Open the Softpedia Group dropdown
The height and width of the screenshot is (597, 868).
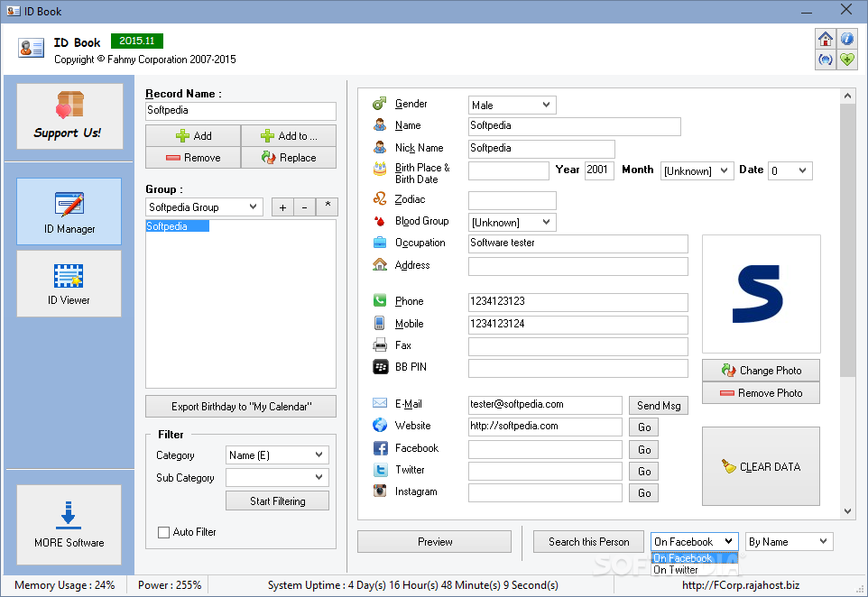[x=204, y=207]
